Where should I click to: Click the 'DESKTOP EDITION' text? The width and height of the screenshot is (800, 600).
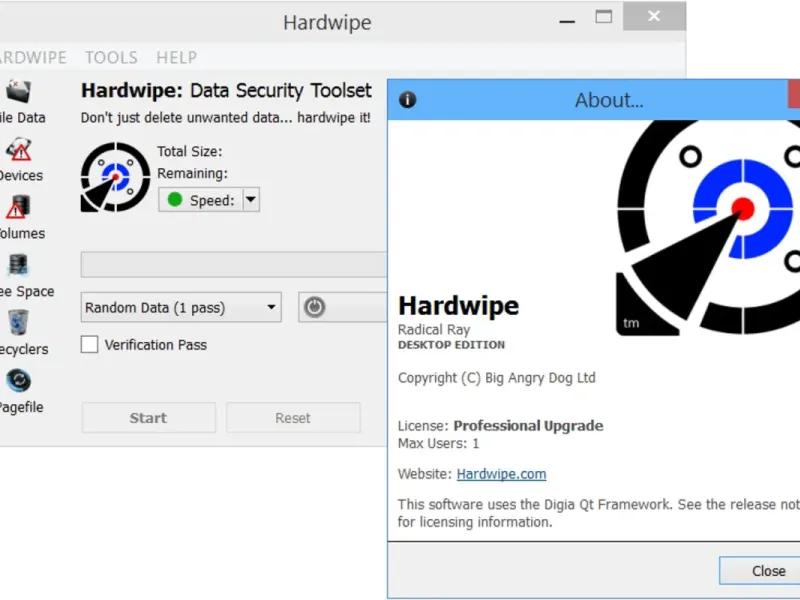pos(452,345)
